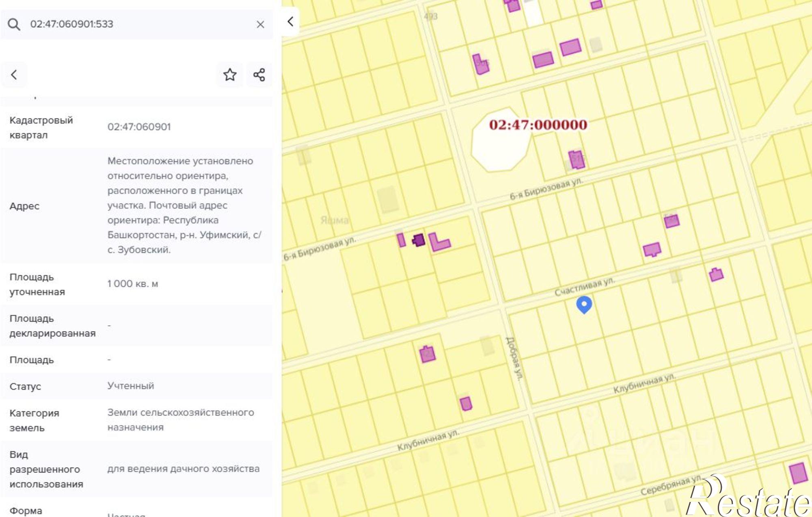Open sharing options via the share icon

[259, 75]
